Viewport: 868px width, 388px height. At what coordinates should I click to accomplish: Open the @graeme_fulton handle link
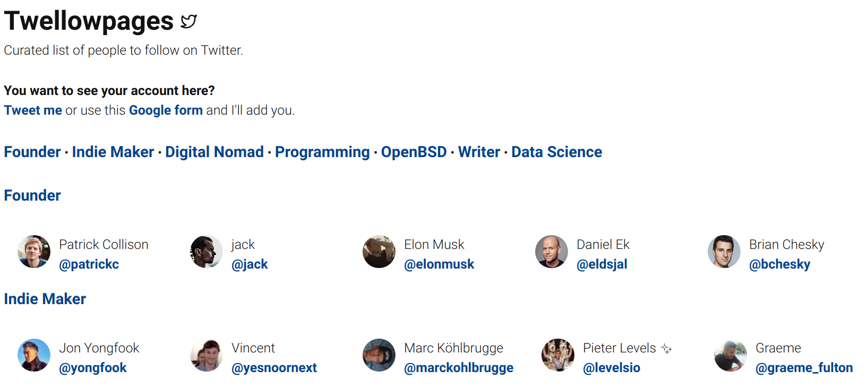pyautogui.click(x=804, y=368)
